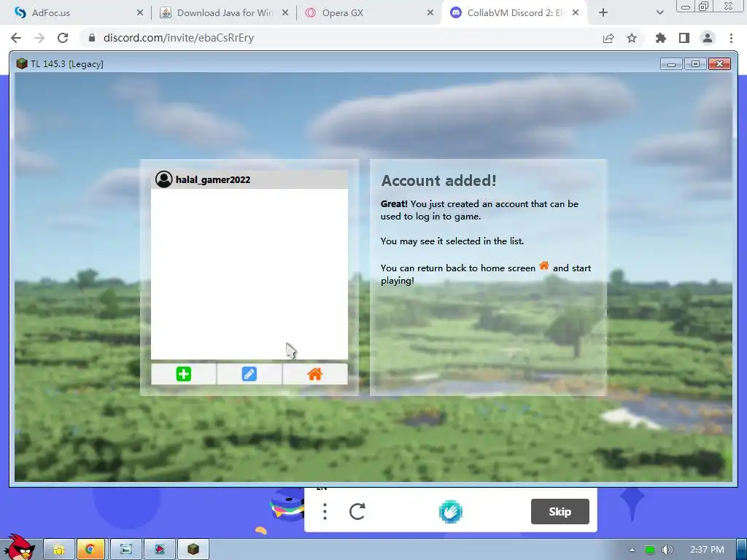Viewport: 747px width, 560px height.
Task: Close the Opera GX tab
Action: (430, 13)
